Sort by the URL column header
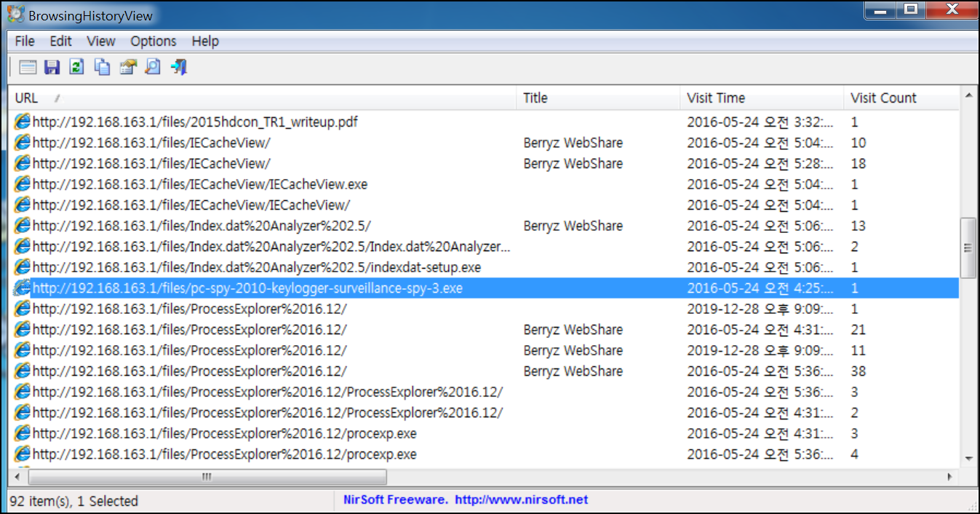This screenshot has height=514, width=980. click(263, 98)
